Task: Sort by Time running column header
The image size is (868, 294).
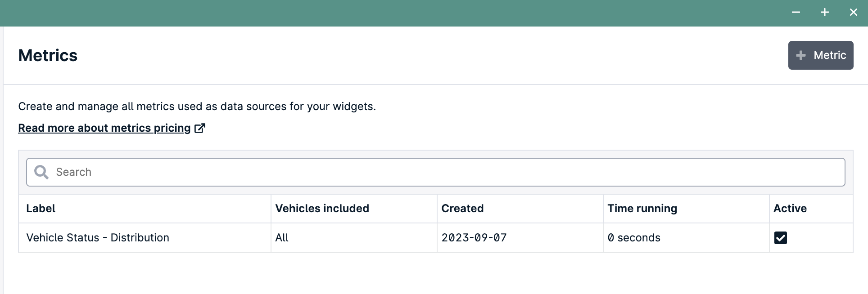Action: 642,209
